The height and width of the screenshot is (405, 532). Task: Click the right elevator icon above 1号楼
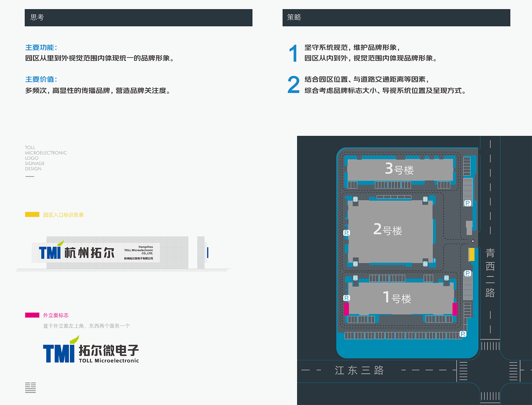[x=447, y=278]
